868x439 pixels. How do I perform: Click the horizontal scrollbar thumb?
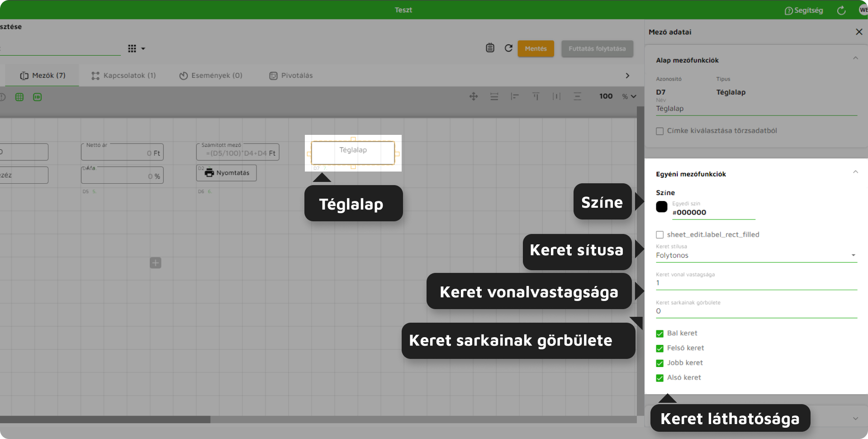[x=105, y=420]
